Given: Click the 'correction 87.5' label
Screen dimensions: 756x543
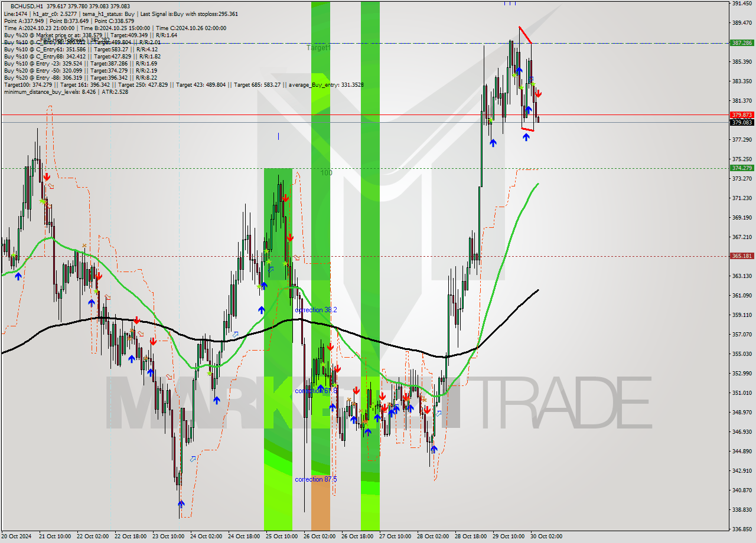Looking at the screenshot, I should pyautogui.click(x=316, y=479).
